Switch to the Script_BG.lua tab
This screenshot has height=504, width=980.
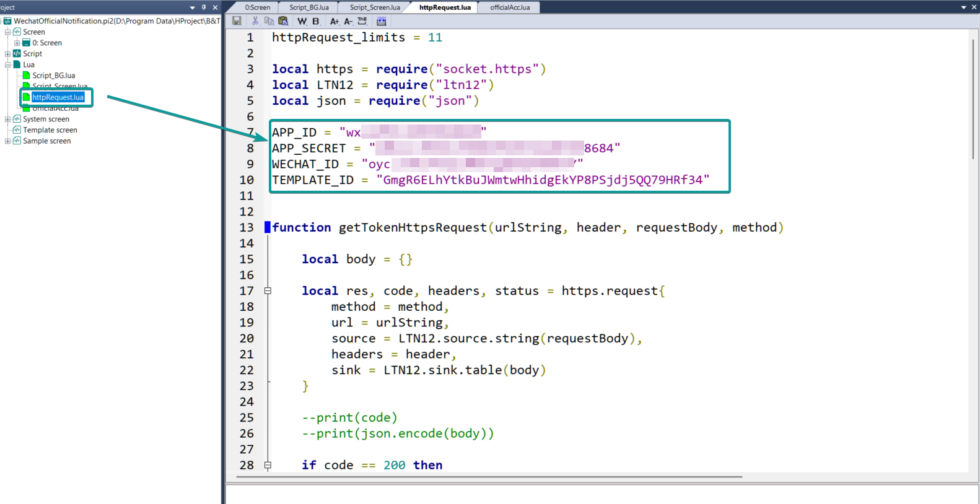pos(309,7)
